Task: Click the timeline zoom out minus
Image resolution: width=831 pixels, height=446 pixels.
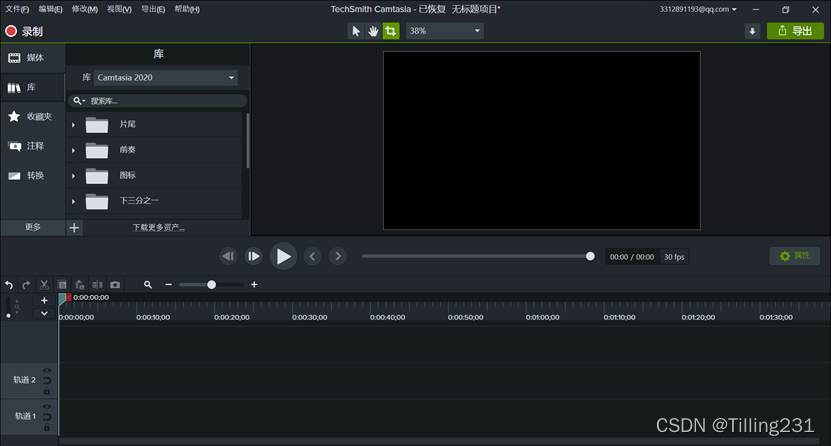Action: pyautogui.click(x=169, y=285)
